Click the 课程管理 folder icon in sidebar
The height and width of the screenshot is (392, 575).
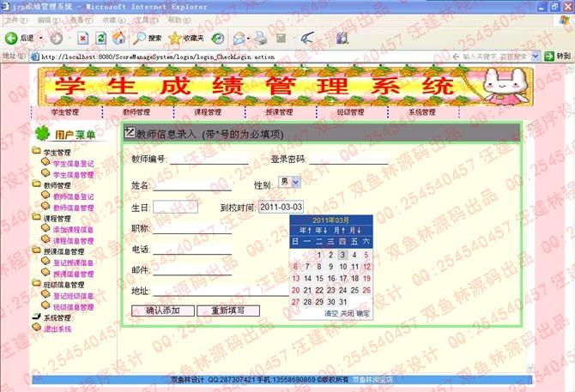click(x=36, y=216)
